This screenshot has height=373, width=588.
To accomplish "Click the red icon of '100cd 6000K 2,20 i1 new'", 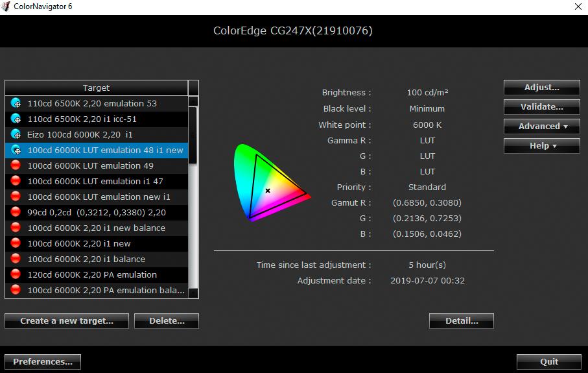I will pyautogui.click(x=16, y=243).
